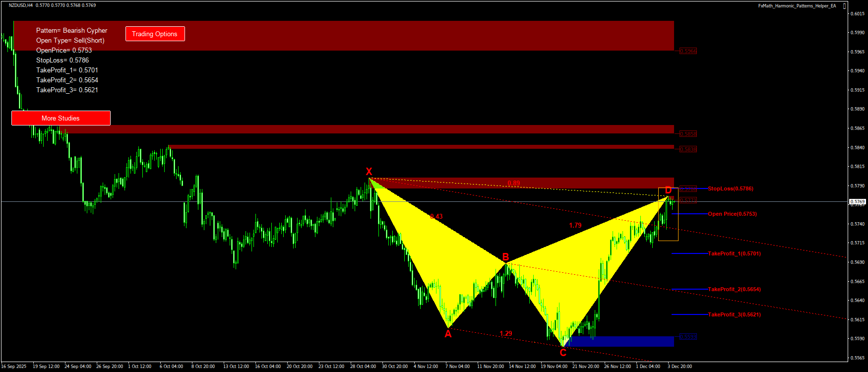This screenshot has height=372, width=868.
Task: Click the FxMath_Harmonic_Patterns_Helper_EA label
Action: click(797, 6)
